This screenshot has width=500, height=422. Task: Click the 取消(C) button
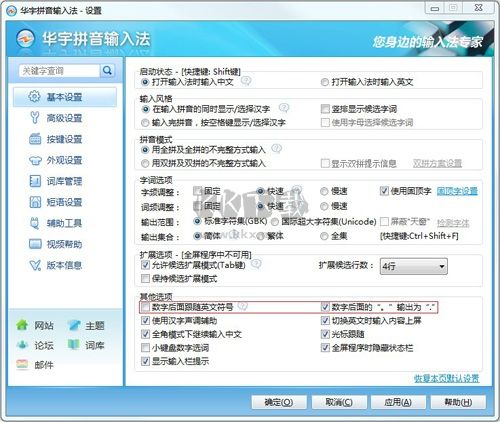point(339,402)
